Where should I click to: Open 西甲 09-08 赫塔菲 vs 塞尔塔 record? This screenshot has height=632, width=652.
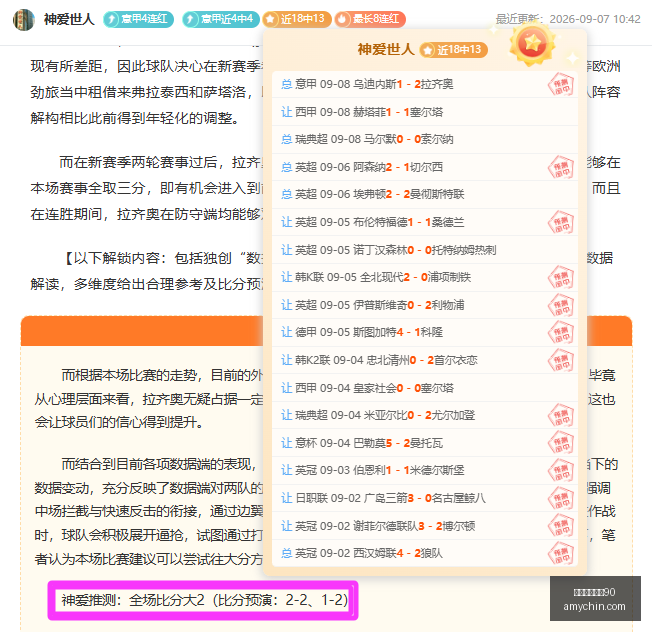click(x=425, y=112)
